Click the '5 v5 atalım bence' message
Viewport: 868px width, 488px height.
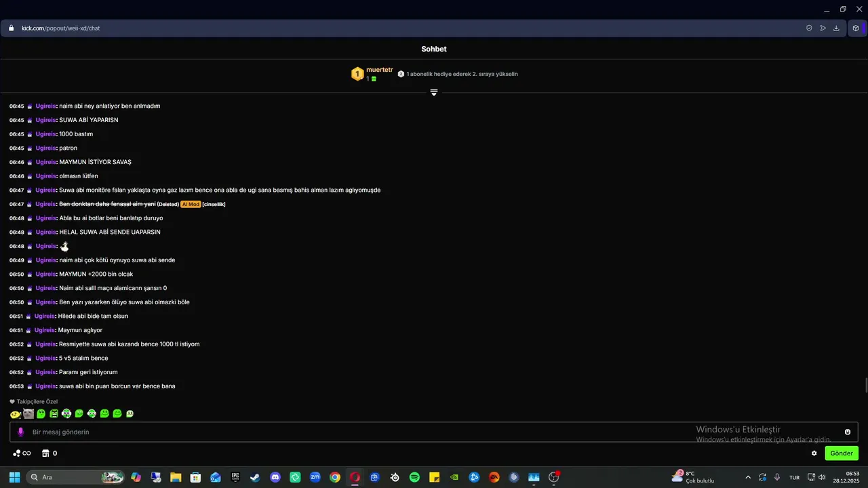[x=83, y=358]
